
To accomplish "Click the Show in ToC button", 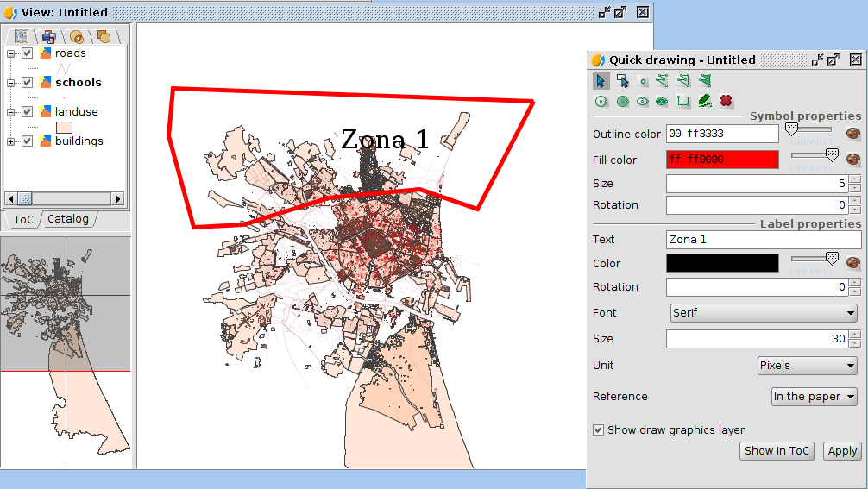I will [x=777, y=450].
